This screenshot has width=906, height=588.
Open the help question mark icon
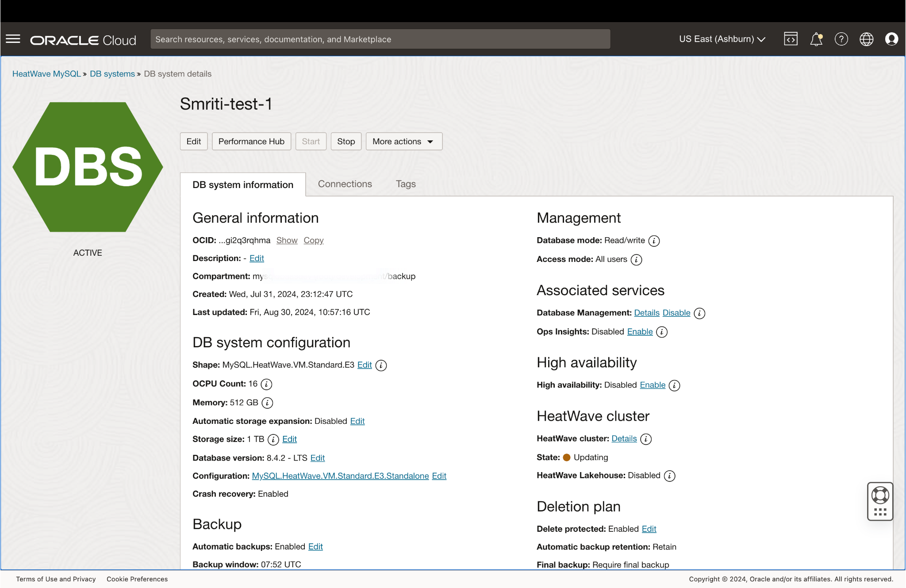pyautogui.click(x=841, y=39)
